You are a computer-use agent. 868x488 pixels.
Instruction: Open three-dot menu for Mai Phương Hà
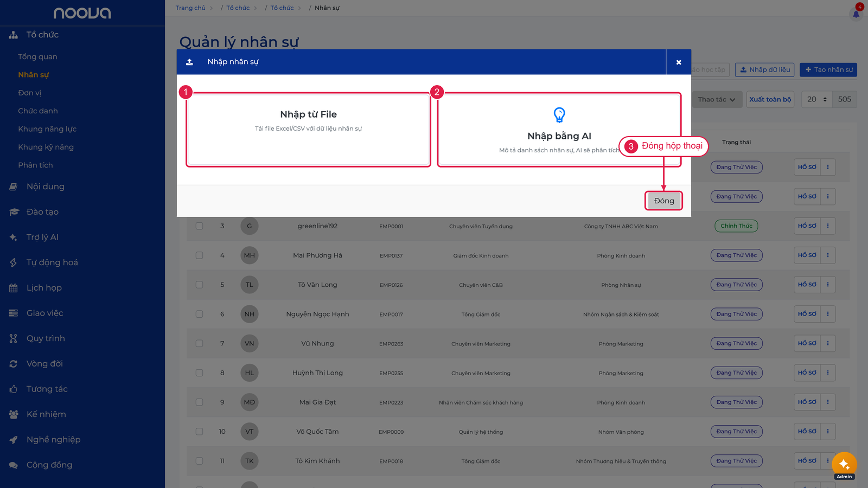coord(828,255)
